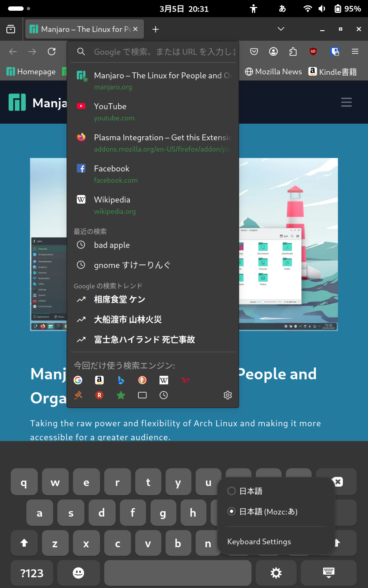The width and height of the screenshot is (368, 588).
Task: Open Keyboard Settings from the popup
Action: (259, 541)
